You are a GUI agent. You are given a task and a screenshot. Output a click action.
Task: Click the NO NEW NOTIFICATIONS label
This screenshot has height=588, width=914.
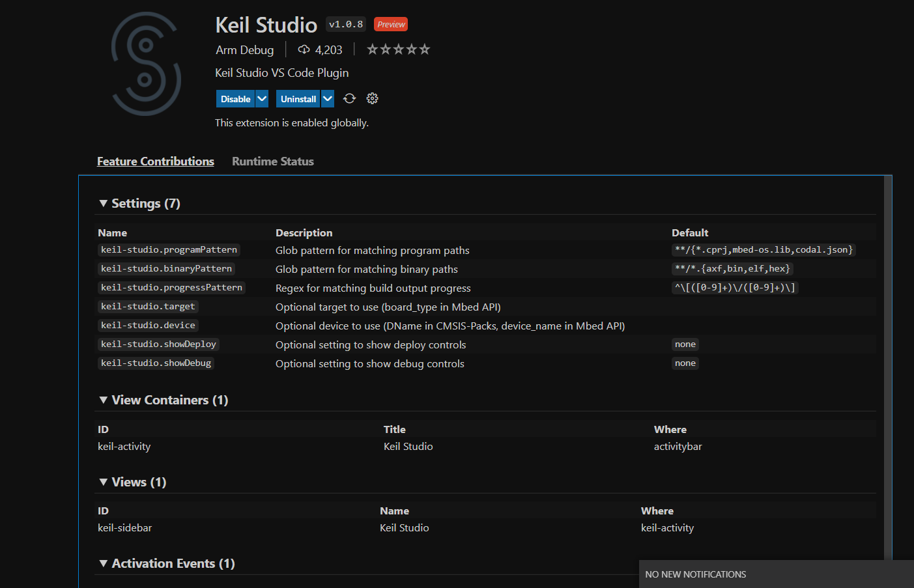[x=696, y=574]
